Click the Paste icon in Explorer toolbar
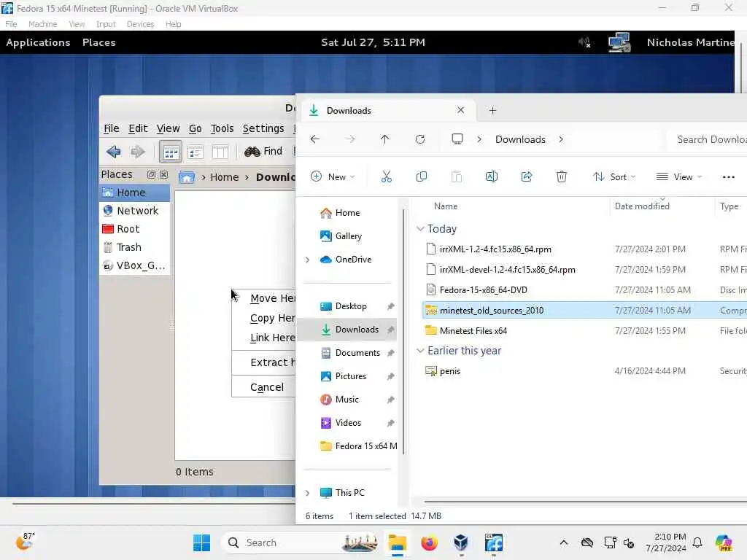 point(457,176)
